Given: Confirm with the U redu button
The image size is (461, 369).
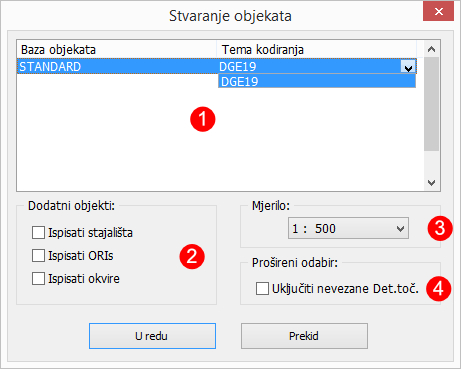Looking at the screenshot, I should click(152, 336).
